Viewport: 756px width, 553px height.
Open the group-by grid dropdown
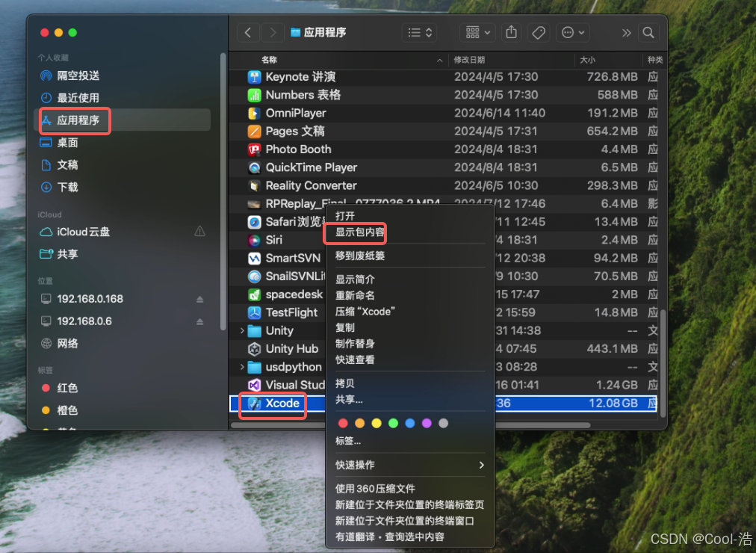[477, 32]
